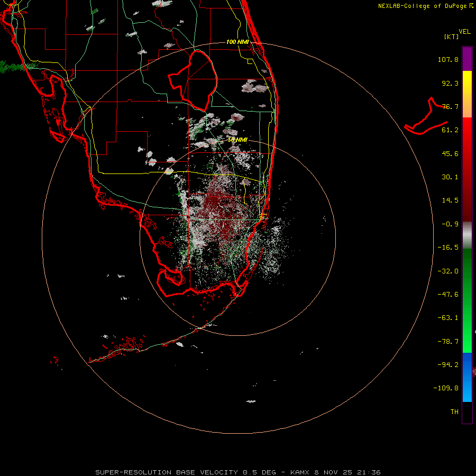Select the -32.0 legend value

(448, 271)
